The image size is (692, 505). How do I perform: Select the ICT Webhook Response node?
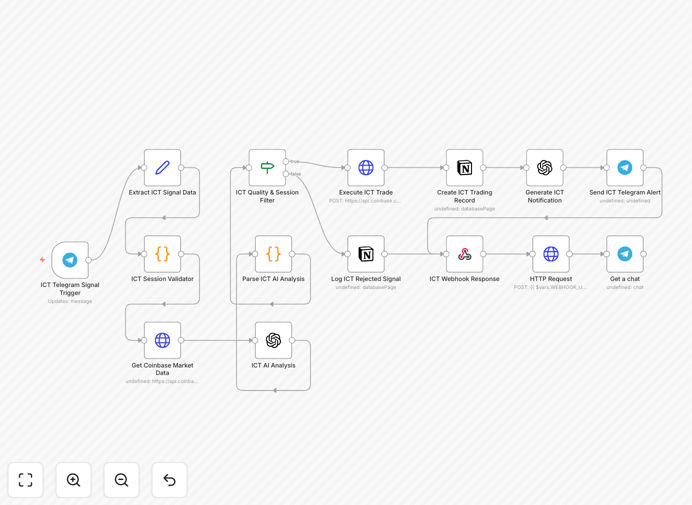[x=464, y=254]
